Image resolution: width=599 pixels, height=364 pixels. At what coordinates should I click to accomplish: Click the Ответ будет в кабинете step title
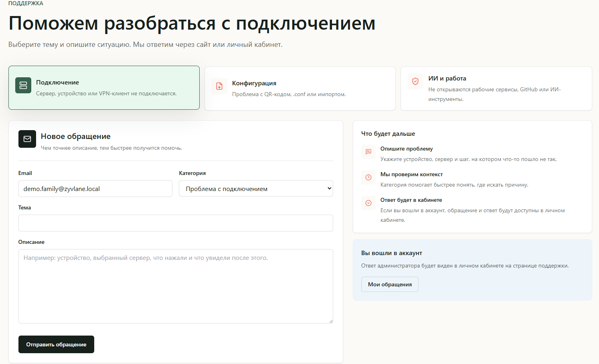(411, 200)
